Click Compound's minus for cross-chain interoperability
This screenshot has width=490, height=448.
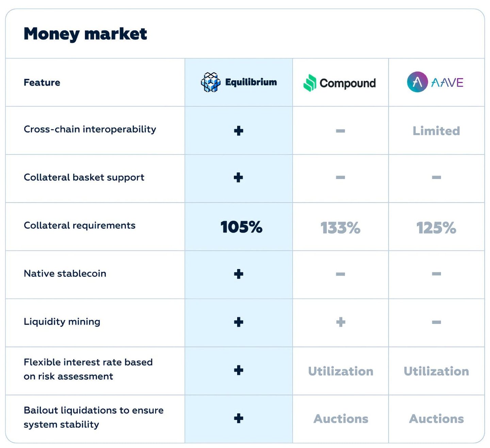tap(340, 131)
